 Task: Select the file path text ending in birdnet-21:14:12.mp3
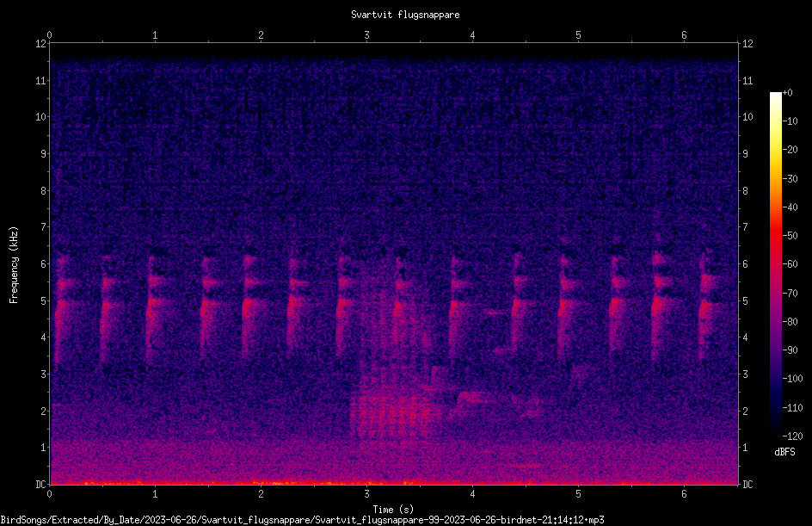[x=303, y=520]
